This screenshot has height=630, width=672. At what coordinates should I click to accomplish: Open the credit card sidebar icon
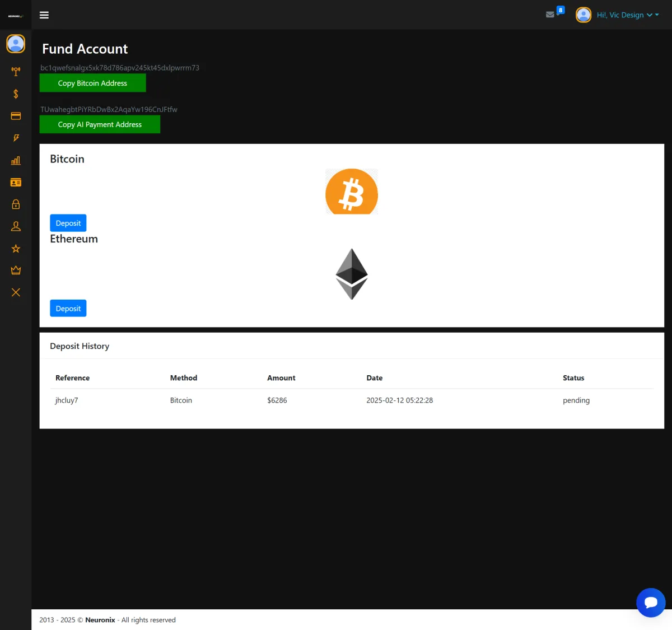click(16, 116)
